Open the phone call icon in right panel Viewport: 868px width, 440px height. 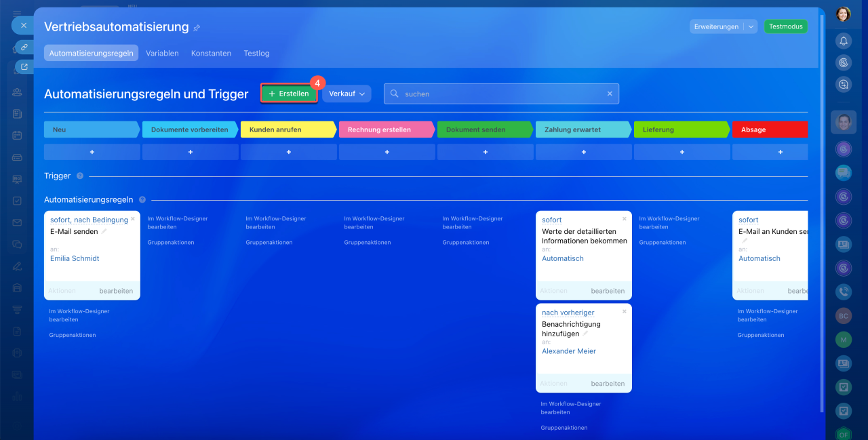(844, 292)
